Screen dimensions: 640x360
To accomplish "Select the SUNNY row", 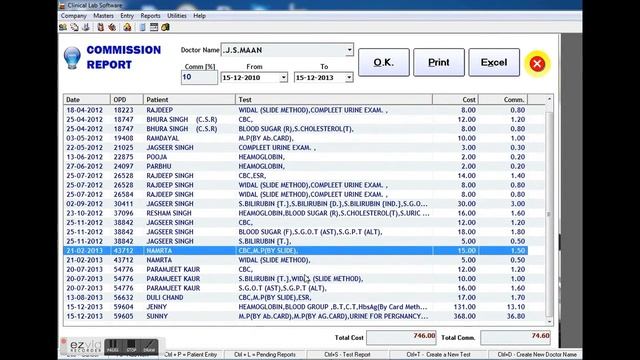I will pos(296,316).
